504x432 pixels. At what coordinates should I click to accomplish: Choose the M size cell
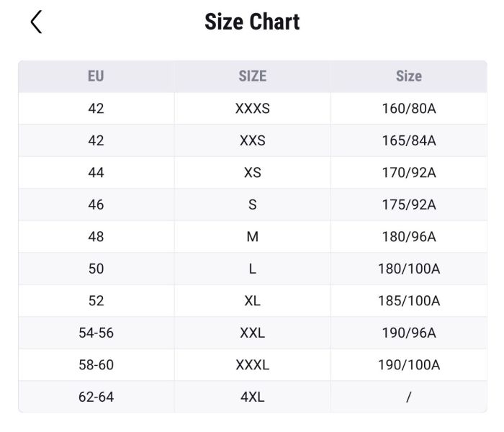tap(252, 237)
